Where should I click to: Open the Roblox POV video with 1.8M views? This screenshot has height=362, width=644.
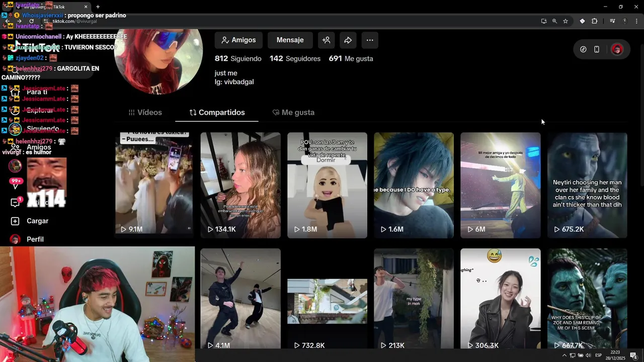[x=327, y=185]
